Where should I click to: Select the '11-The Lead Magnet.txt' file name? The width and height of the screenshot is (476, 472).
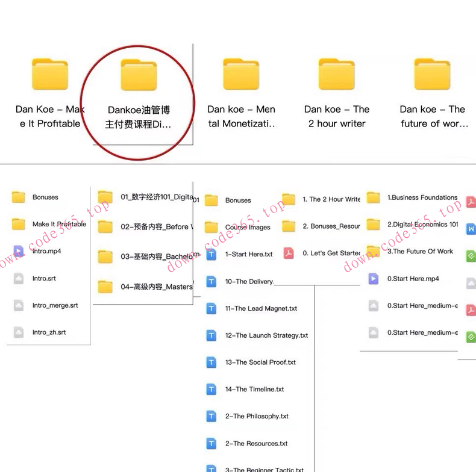(x=261, y=308)
